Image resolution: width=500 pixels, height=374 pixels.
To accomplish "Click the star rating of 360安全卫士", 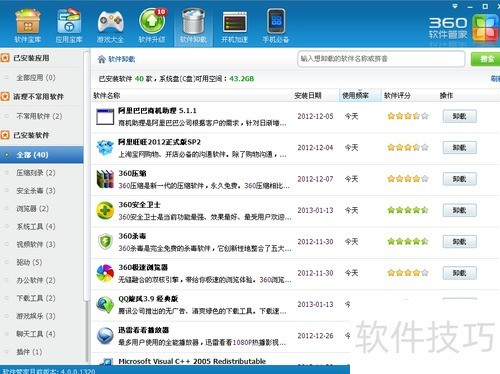I will (x=408, y=210).
